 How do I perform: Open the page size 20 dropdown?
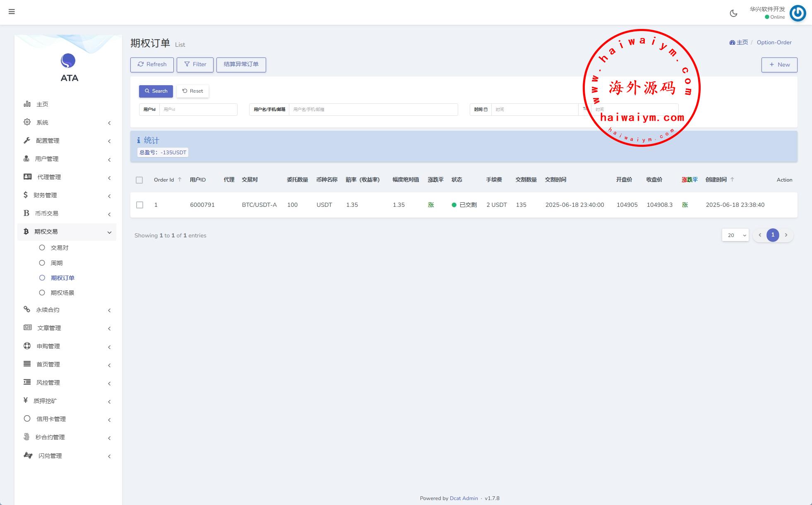click(x=735, y=235)
